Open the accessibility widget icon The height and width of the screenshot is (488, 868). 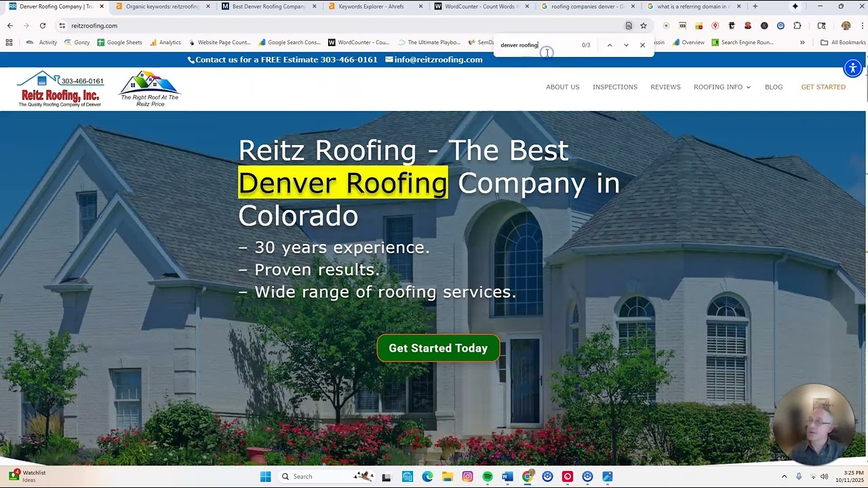point(852,68)
